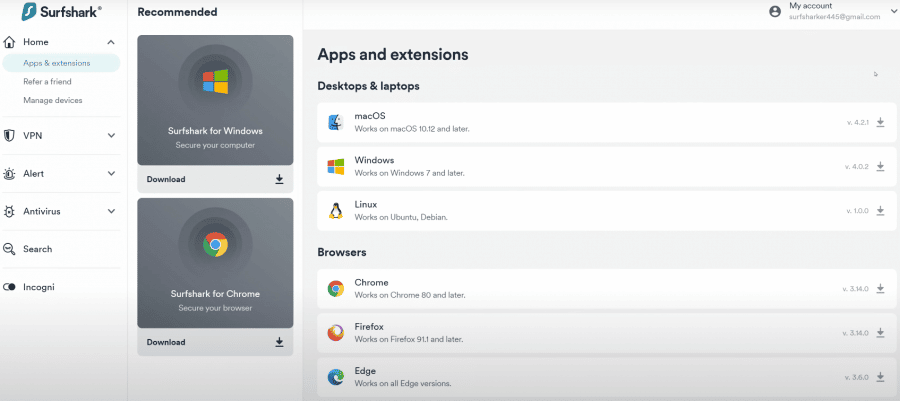Click 'Secure your computer' caption
This screenshot has height=401, width=900.
coord(215,146)
